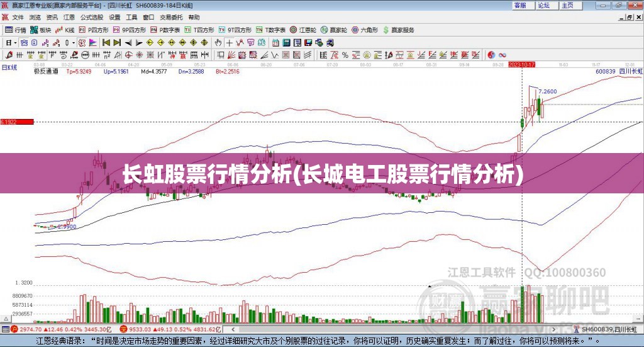Click the Md=4.3577 indicator value
Viewport: 644px width, 347px height.
154,72
